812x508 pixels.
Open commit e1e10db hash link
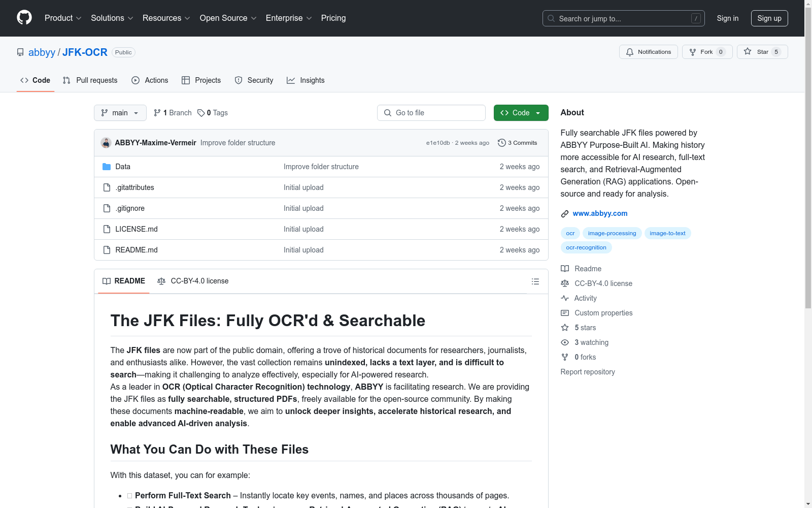(438, 143)
